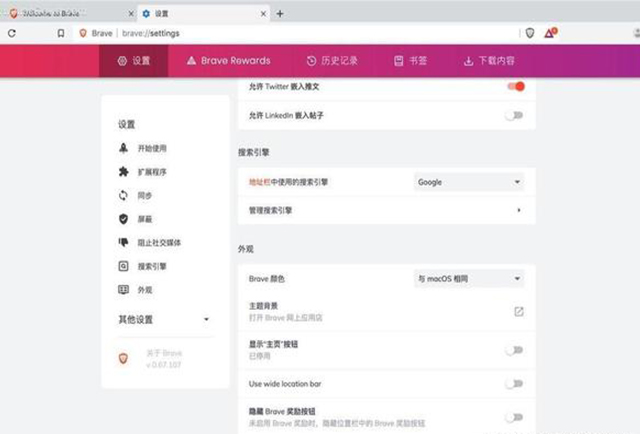Open the 主题背景 external link icon
640x434 pixels.
click(x=518, y=312)
